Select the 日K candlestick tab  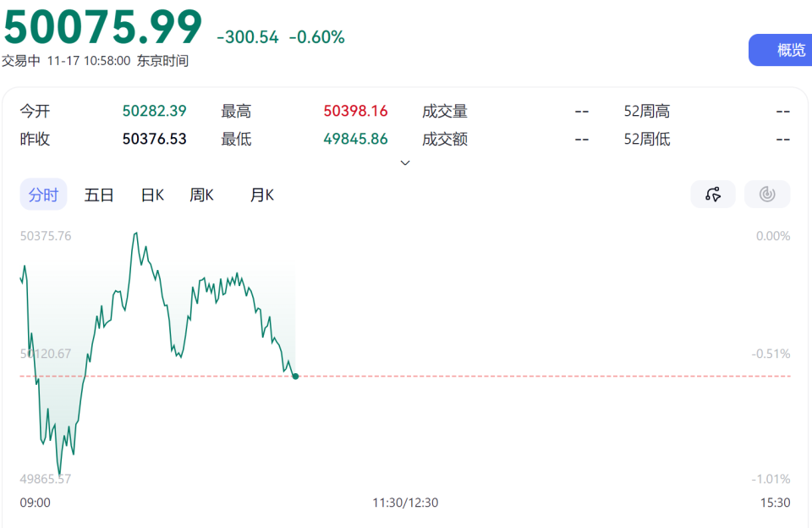click(151, 194)
